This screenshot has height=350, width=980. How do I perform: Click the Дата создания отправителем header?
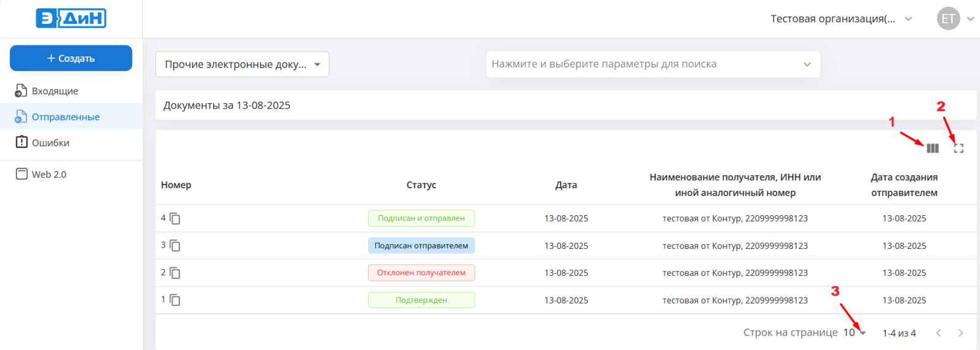[904, 185]
